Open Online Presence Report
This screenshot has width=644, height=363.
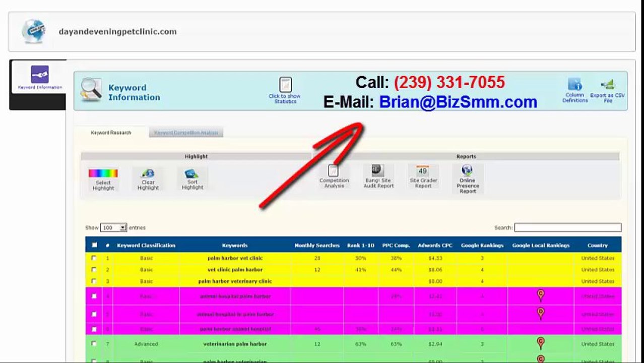(x=468, y=179)
